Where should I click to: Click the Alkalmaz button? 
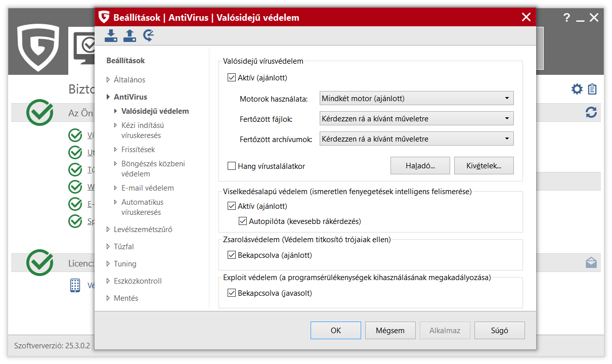pos(445,331)
